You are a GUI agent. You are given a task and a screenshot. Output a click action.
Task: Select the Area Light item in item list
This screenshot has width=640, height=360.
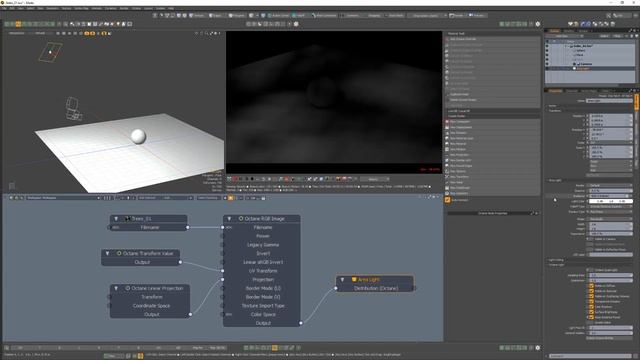tap(583, 68)
